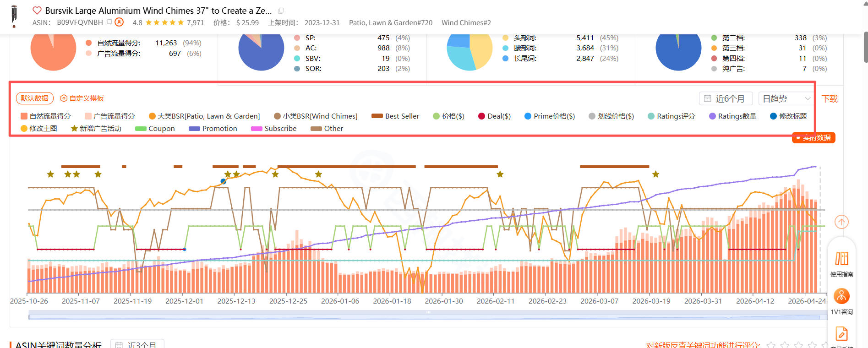868x348 pixels.
Task: Toggle the 自然流量得分 legend series
Action: [45, 116]
